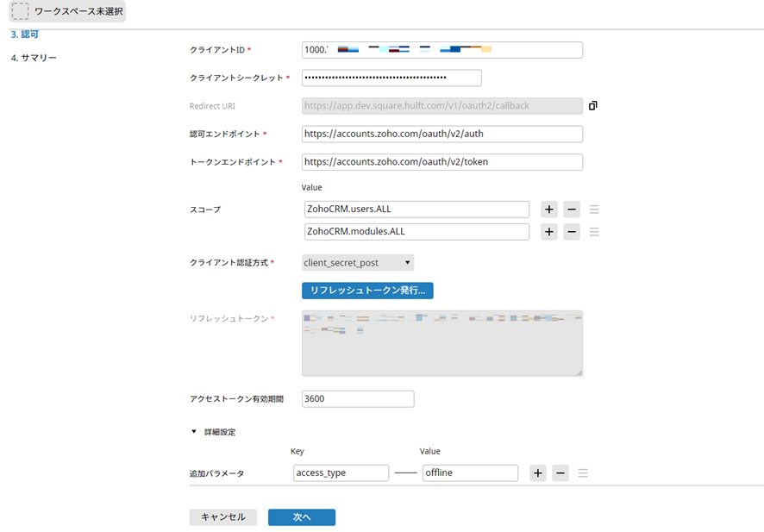The width and height of the screenshot is (764, 532).
Task: Click drag handle beside ZohoCRM.users.ALL scope
Action: pyautogui.click(x=594, y=210)
